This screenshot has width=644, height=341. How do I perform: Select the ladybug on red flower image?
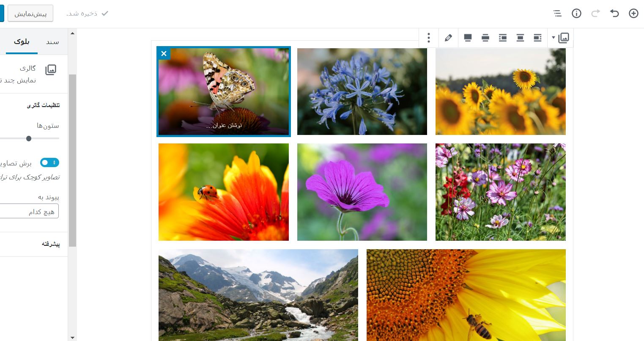(x=224, y=192)
